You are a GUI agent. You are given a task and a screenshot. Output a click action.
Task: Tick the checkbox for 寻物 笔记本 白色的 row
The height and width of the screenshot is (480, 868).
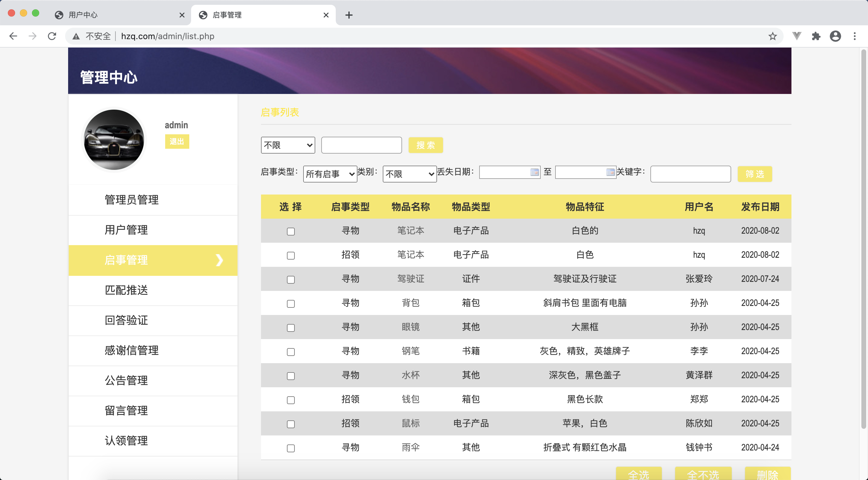click(291, 231)
